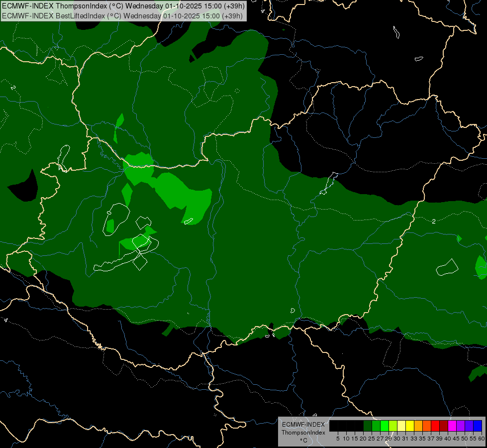Viewport: 487px width, 448px height.
Task: Click the ThompsonIndex title line at top
Action: [123, 6]
